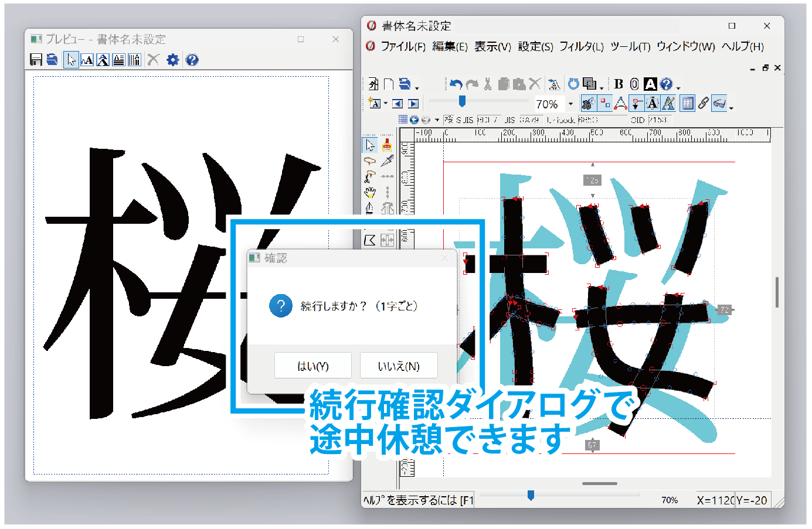Expand the overflow arrow after glasses icon
Viewport: 812px width, 529px height.
pos(731,107)
